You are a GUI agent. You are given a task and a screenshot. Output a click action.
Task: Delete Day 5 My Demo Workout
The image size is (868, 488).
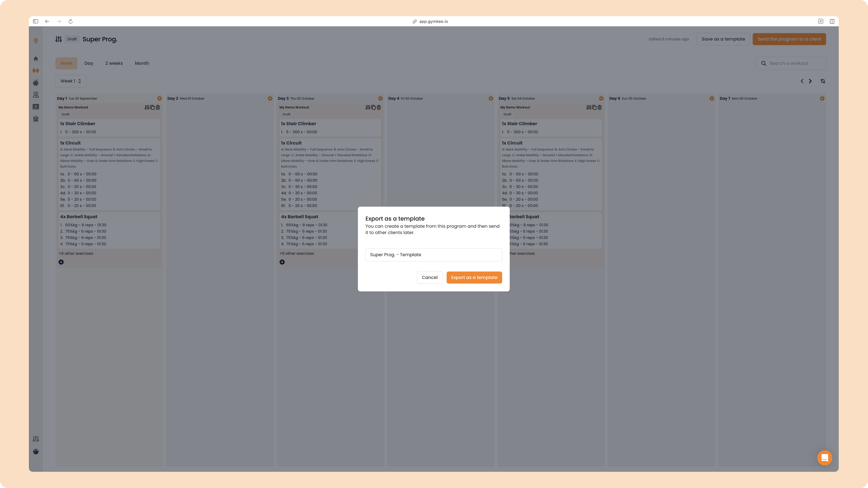click(x=599, y=107)
